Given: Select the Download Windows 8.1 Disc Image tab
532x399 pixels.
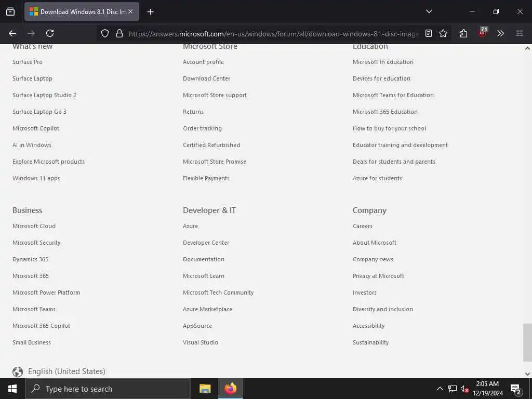Looking at the screenshot, I should (82, 11).
